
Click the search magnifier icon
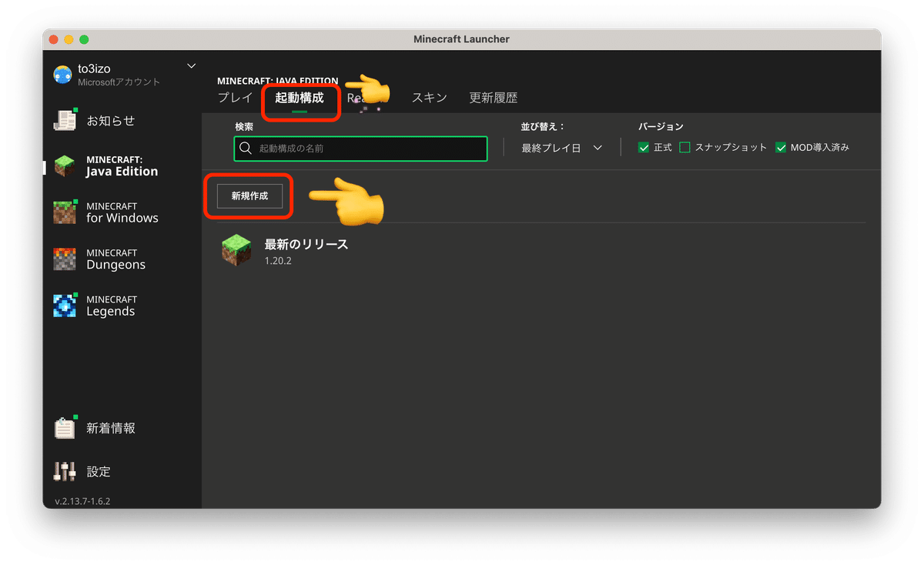246,148
